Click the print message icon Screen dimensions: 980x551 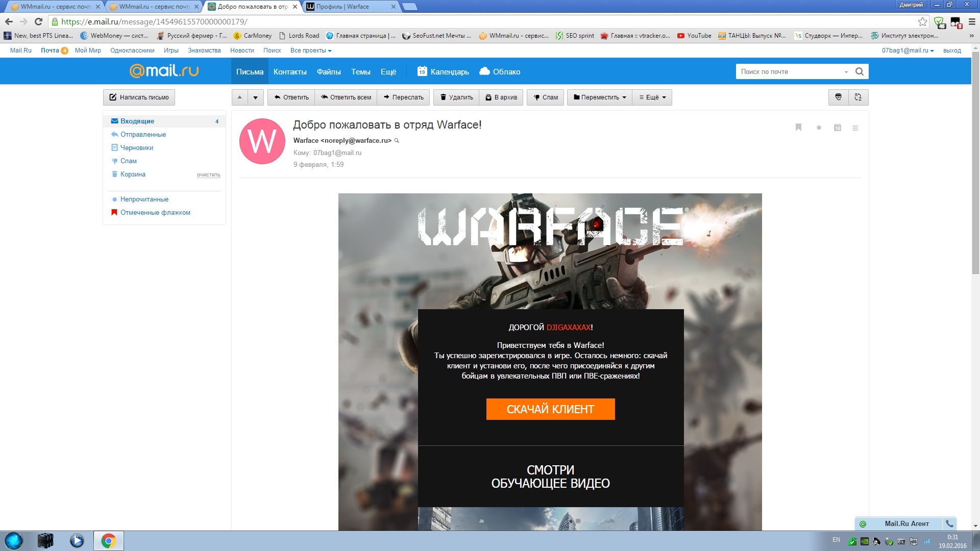[x=838, y=97]
